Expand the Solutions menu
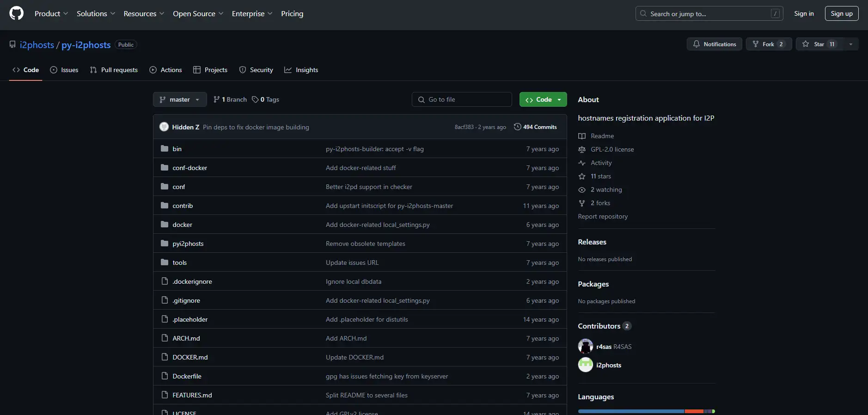The width and height of the screenshot is (868, 415). click(96, 13)
